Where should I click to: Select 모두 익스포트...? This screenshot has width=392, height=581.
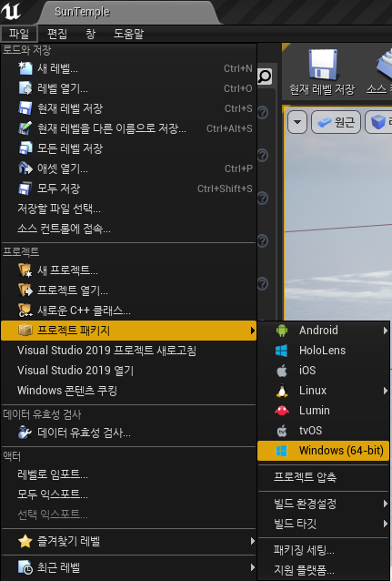128,494
